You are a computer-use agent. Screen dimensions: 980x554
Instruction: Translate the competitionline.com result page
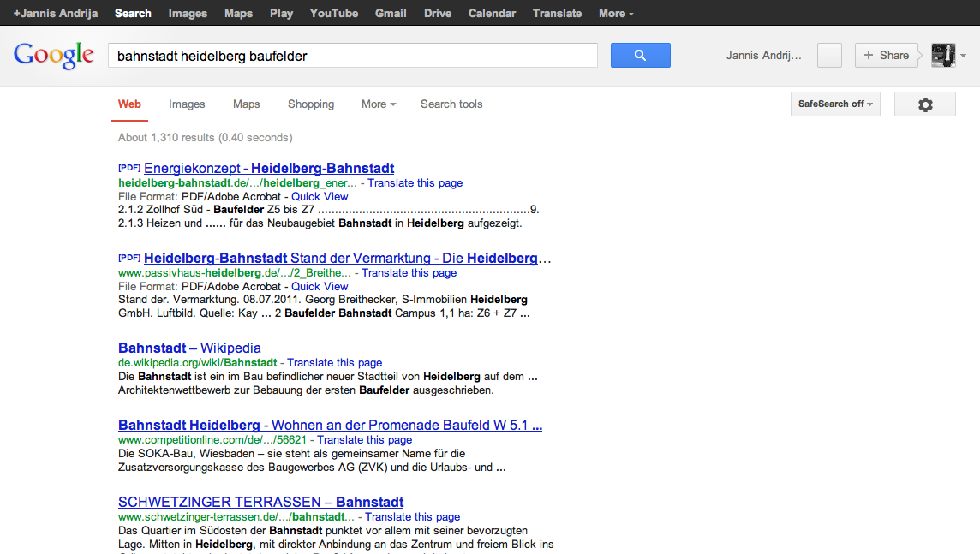[x=364, y=440]
